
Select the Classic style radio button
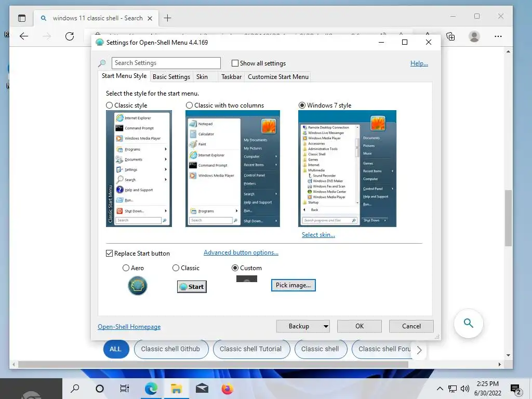(x=109, y=105)
